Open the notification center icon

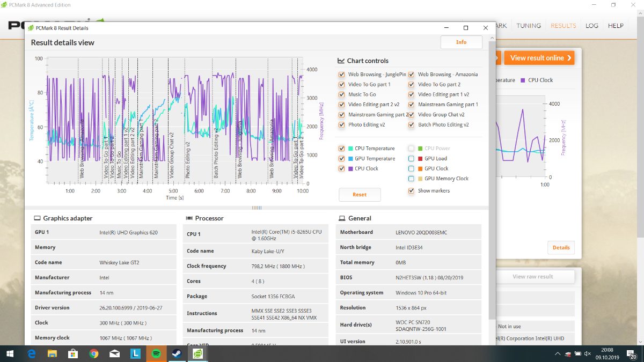pyautogui.click(x=632, y=353)
